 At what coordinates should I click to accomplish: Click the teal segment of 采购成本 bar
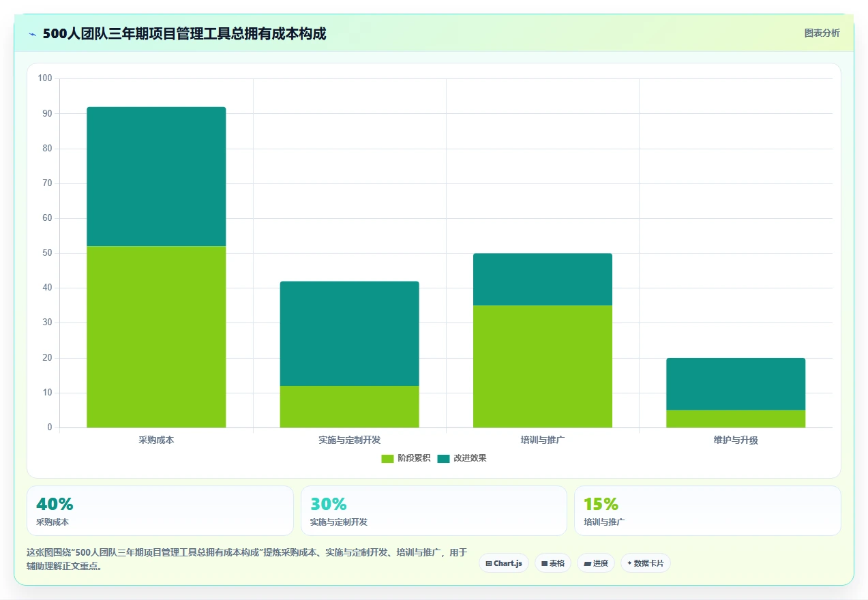click(156, 177)
